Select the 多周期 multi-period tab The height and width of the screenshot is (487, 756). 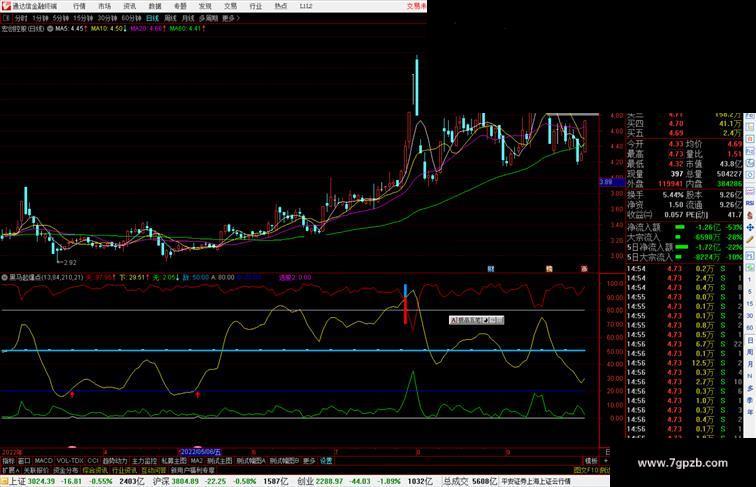tap(208, 18)
